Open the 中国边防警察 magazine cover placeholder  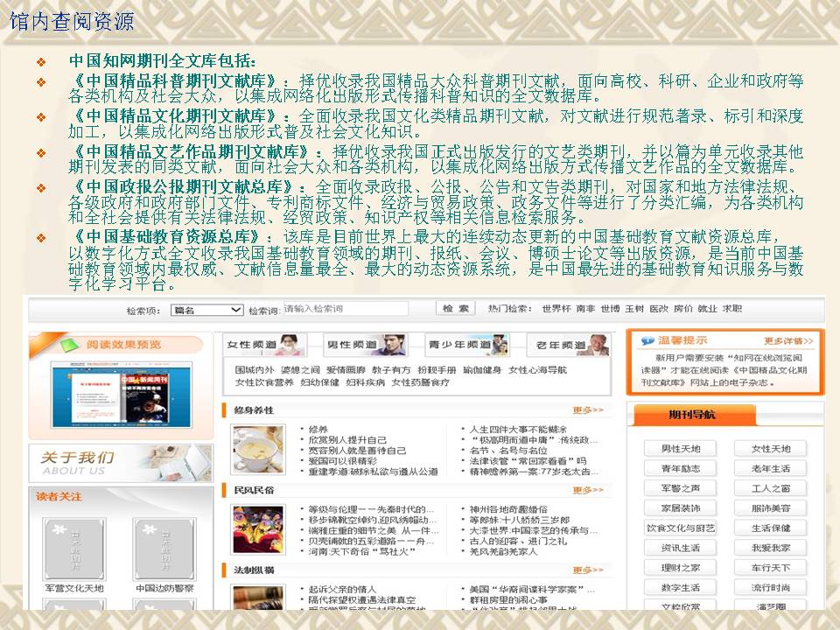[x=164, y=549]
